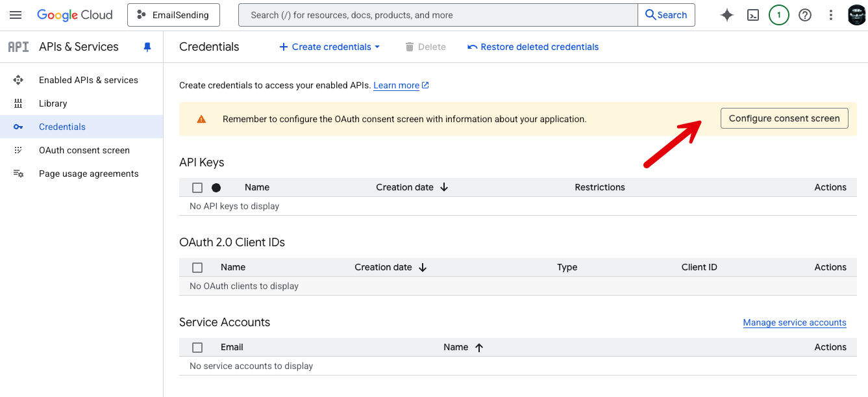The width and height of the screenshot is (868, 397).
Task: Sort API Keys by Creation date arrow
Action: pyautogui.click(x=444, y=187)
